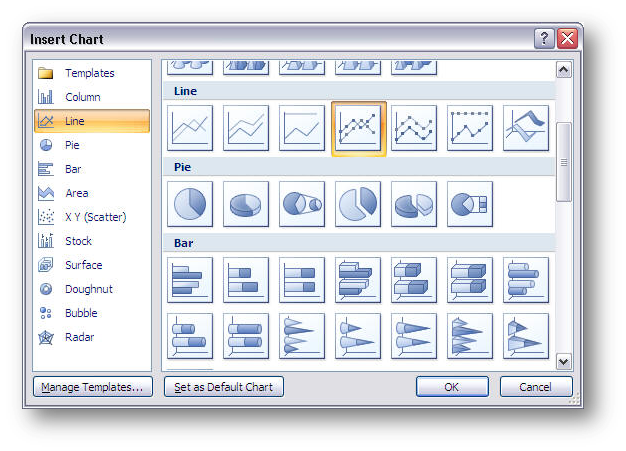Open the Templates category
Image resolution: width=626 pixels, height=451 pixels.
click(x=89, y=73)
